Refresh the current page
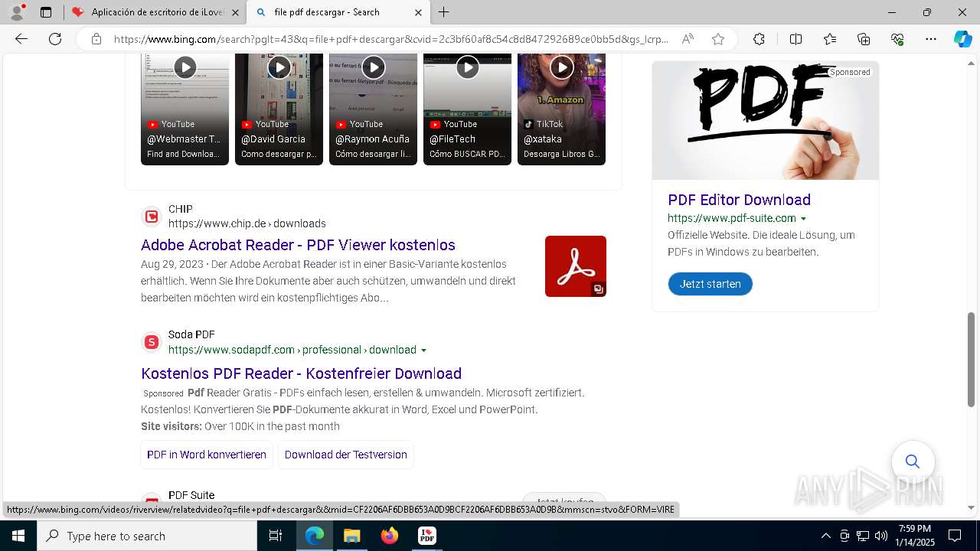Screen dimensions: 980x551 point(55,39)
